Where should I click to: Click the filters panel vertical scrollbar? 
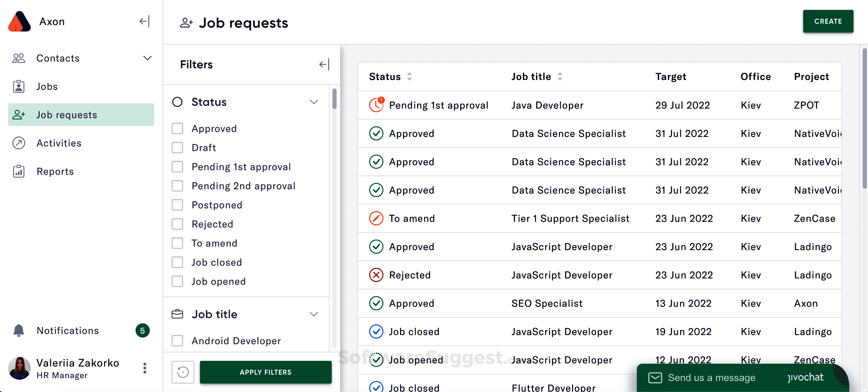point(334,99)
